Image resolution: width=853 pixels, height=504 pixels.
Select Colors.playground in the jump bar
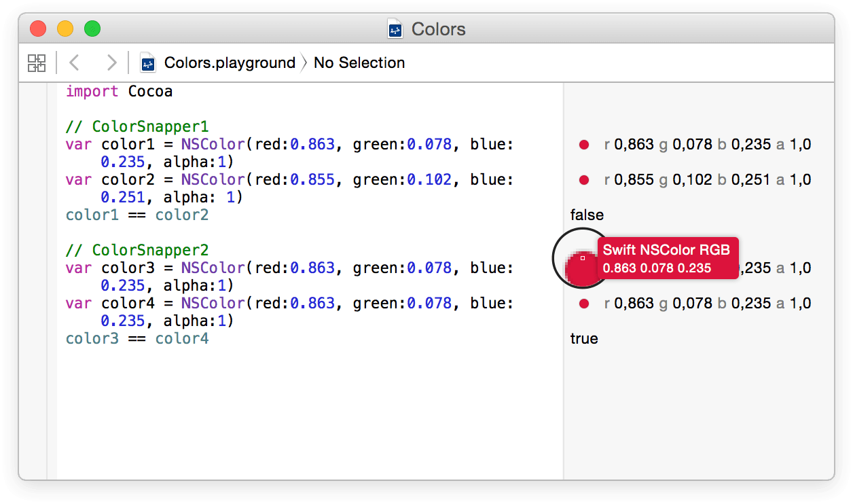coord(230,63)
